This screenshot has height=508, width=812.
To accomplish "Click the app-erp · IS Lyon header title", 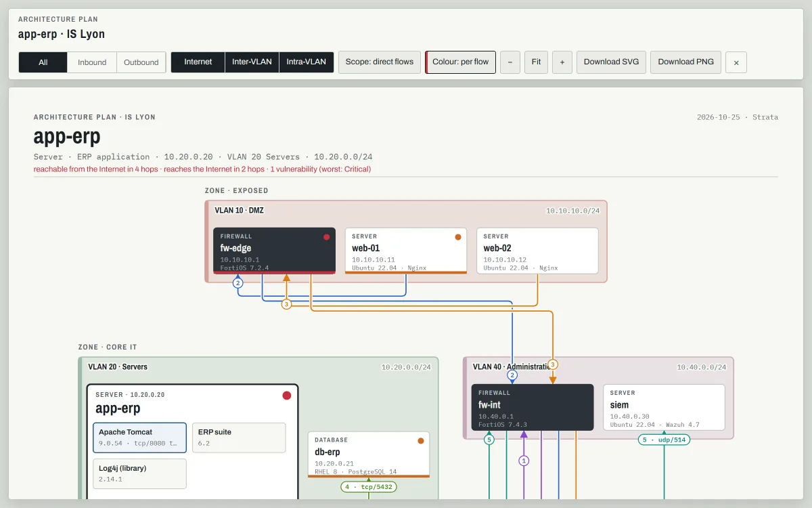I will pyautogui.click(x=62, y=34).
